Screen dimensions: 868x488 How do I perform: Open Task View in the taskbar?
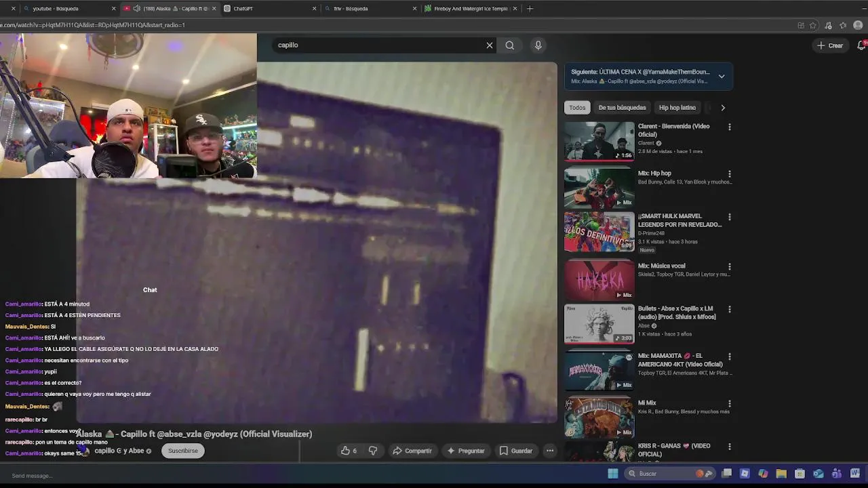726,474
